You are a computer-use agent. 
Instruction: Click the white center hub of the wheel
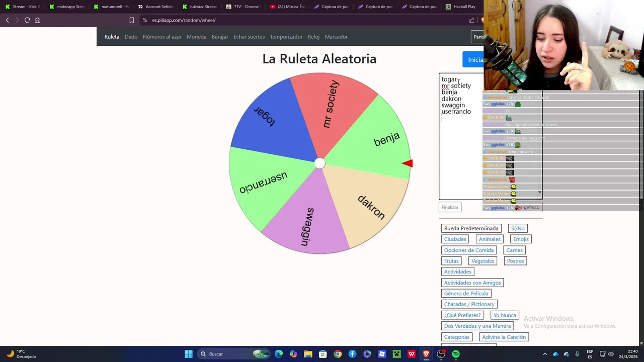319,163
